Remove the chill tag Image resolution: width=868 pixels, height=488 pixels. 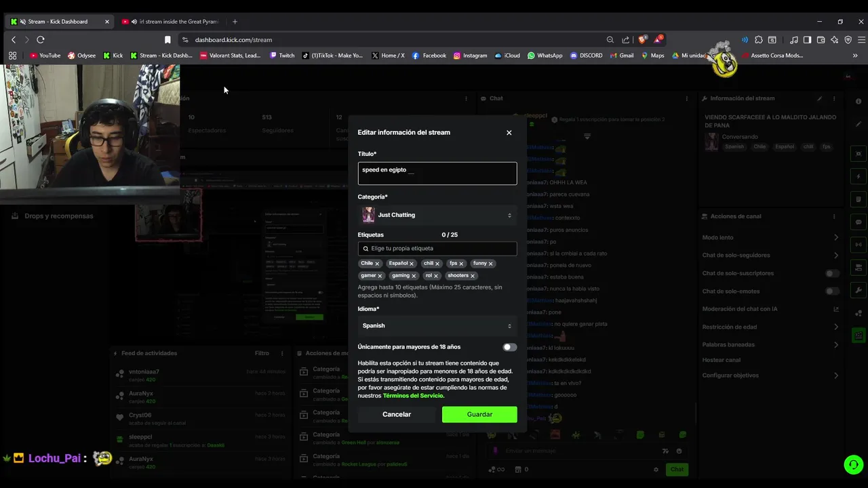coord(437,264)
